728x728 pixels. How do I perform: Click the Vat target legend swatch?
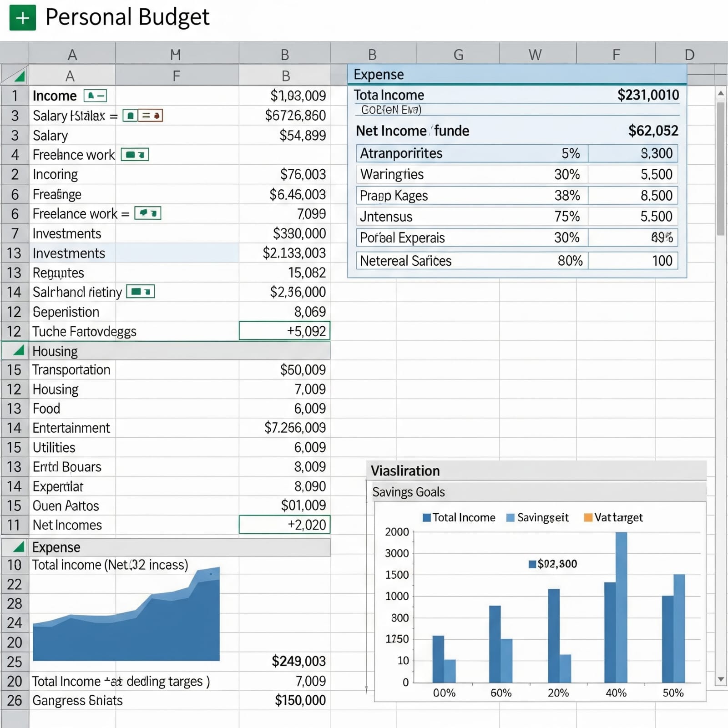click(588, 517)
